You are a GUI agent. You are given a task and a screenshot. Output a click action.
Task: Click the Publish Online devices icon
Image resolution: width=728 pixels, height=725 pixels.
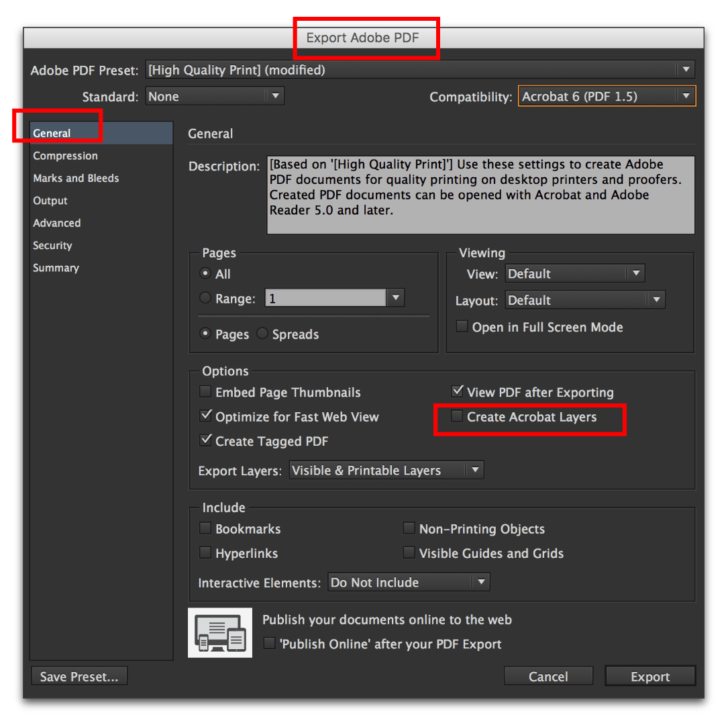click(219, 632)
